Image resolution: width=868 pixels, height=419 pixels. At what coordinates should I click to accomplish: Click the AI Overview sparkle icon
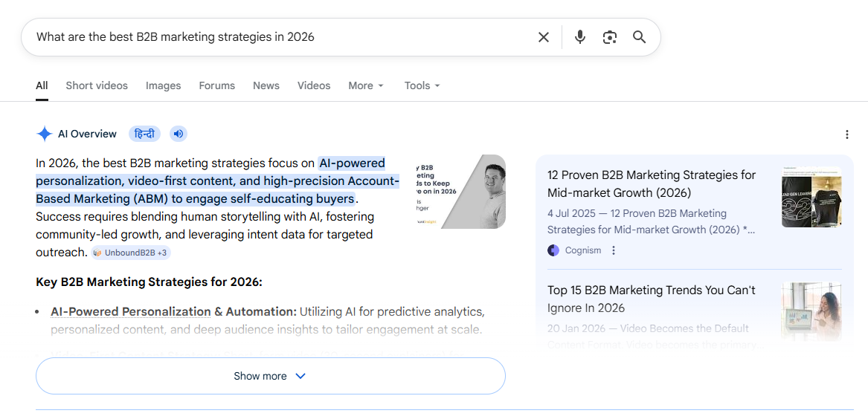tap(45, 134)
